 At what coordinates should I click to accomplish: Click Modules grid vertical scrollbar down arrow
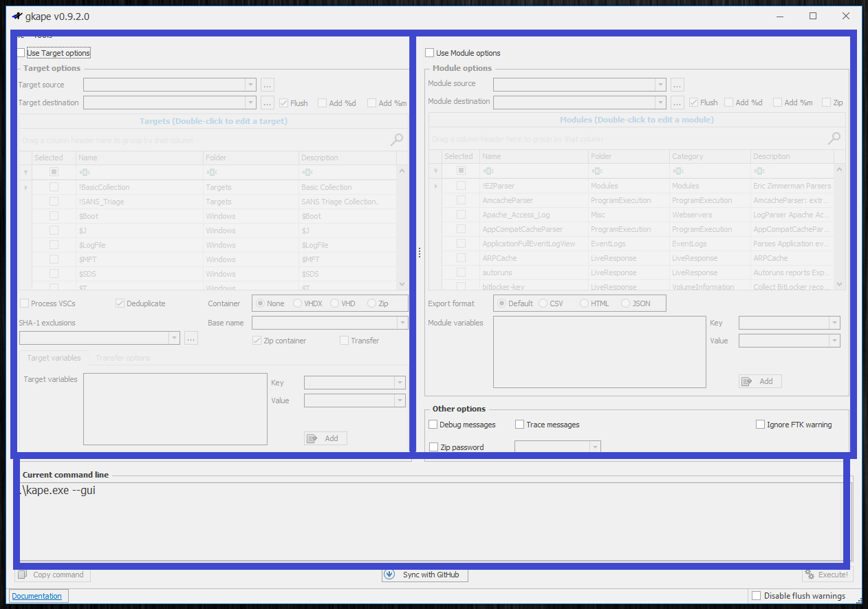tap(840, 284)
